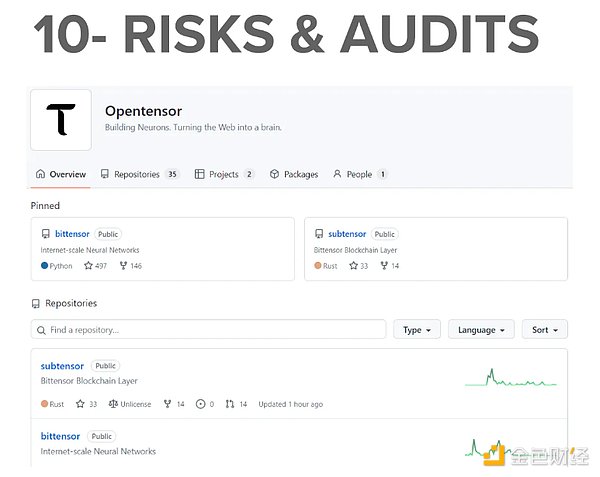Open the Type filter dropdown
The image size is (600, 477).
[416, 329]
